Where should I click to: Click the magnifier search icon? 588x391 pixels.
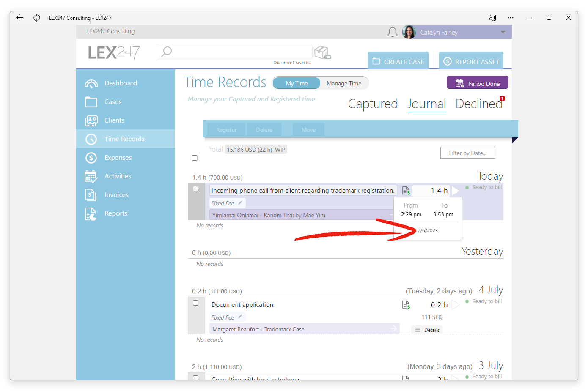point(167,52)
